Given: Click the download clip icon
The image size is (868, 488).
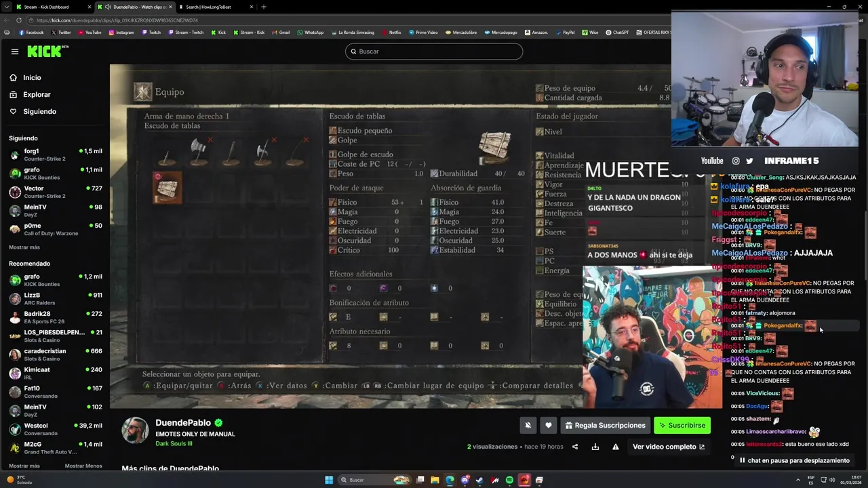Looking at the screenshot, I should click(595, 447).
